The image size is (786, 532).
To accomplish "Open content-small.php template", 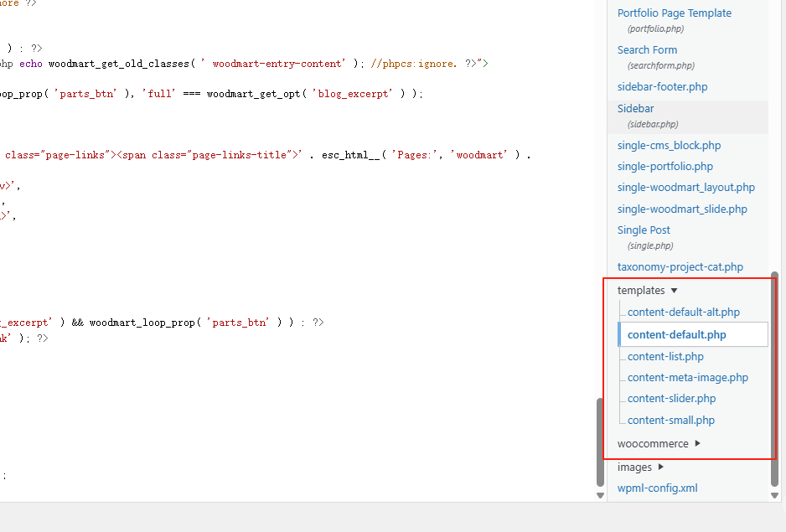I will coord(670,421).
